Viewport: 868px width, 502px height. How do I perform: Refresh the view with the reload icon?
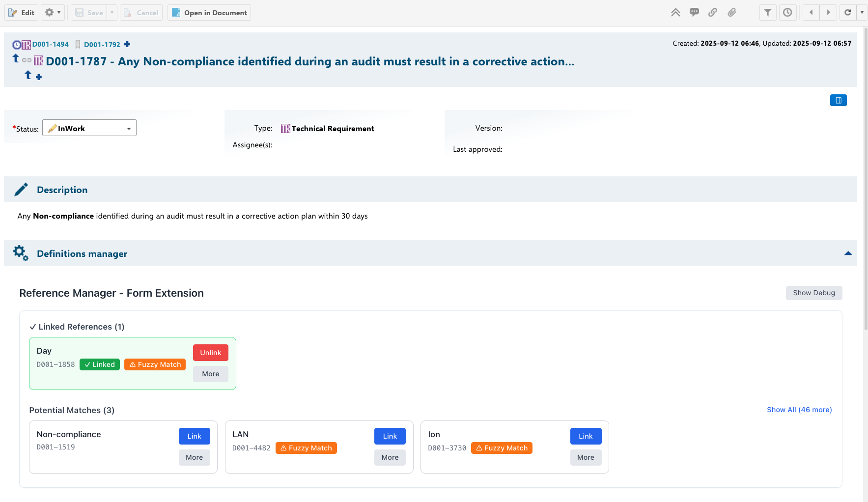click(848, 12)
